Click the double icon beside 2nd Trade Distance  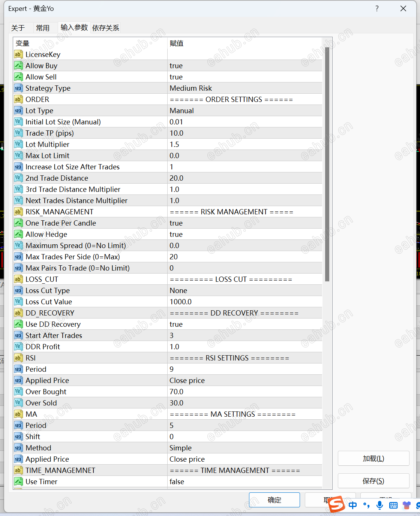coord(18,178)
